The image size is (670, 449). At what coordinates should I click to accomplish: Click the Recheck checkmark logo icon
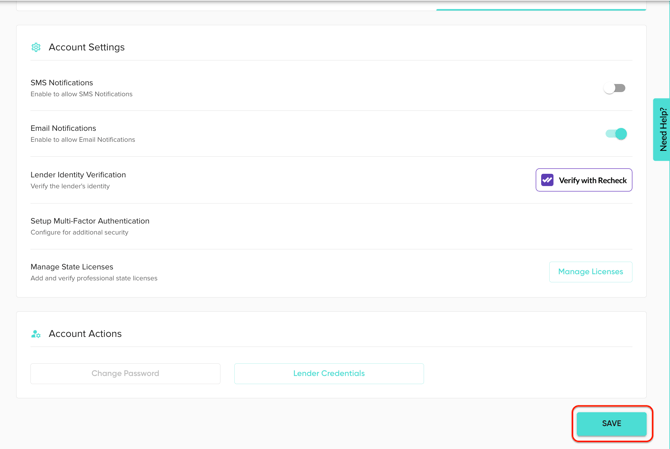[547, 180]
